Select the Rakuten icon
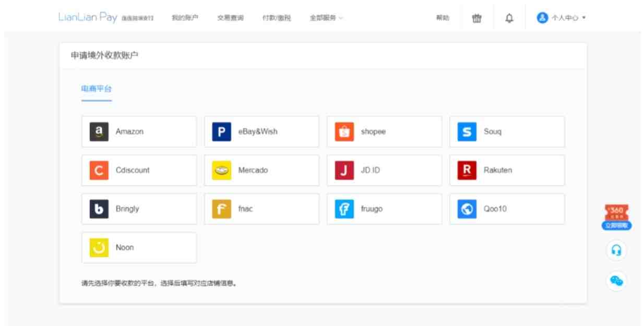This screenshot has height=326, width=644. tap(467, 171)
